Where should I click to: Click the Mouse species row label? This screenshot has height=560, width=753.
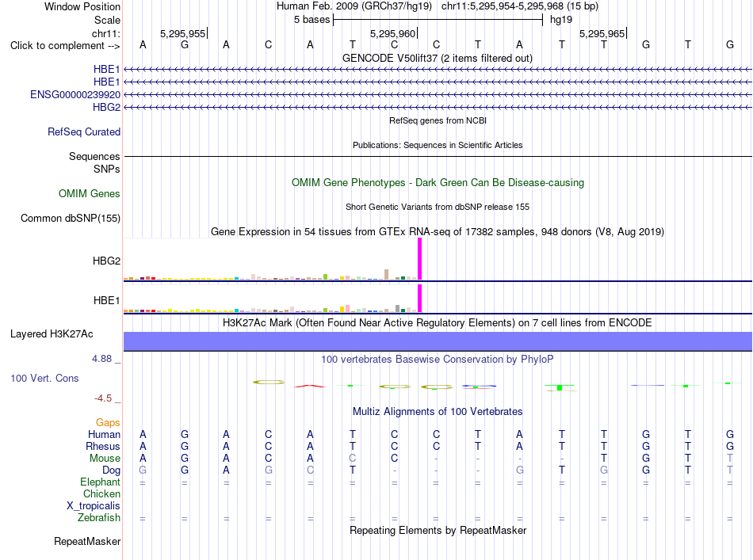105,459
